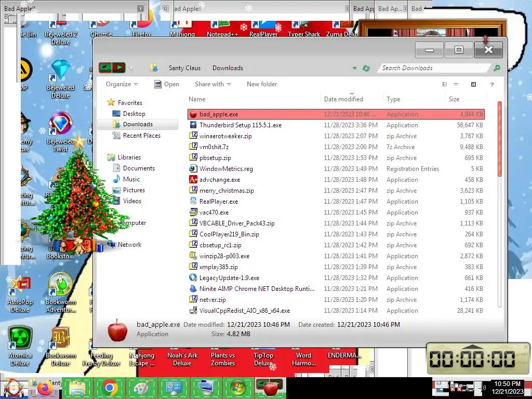Sort by Size column header
The height and width of the screenshot is (399, 532).
(x=454, y=99)
